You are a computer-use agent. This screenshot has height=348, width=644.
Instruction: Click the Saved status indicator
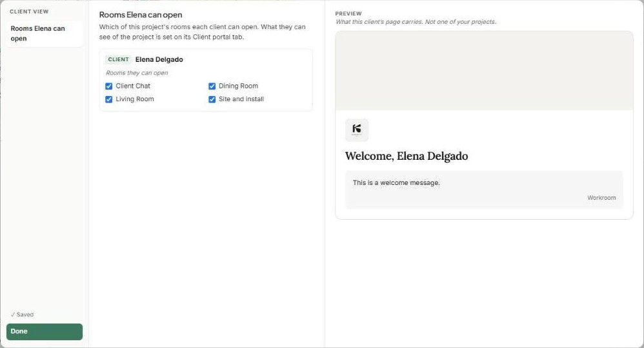coord(22,314)
